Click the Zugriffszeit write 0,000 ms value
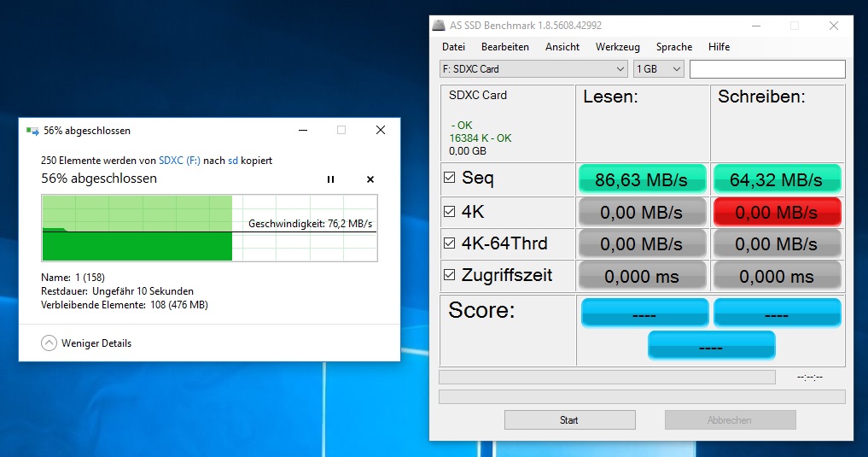The image size is (868, 457). click(777, 276)
